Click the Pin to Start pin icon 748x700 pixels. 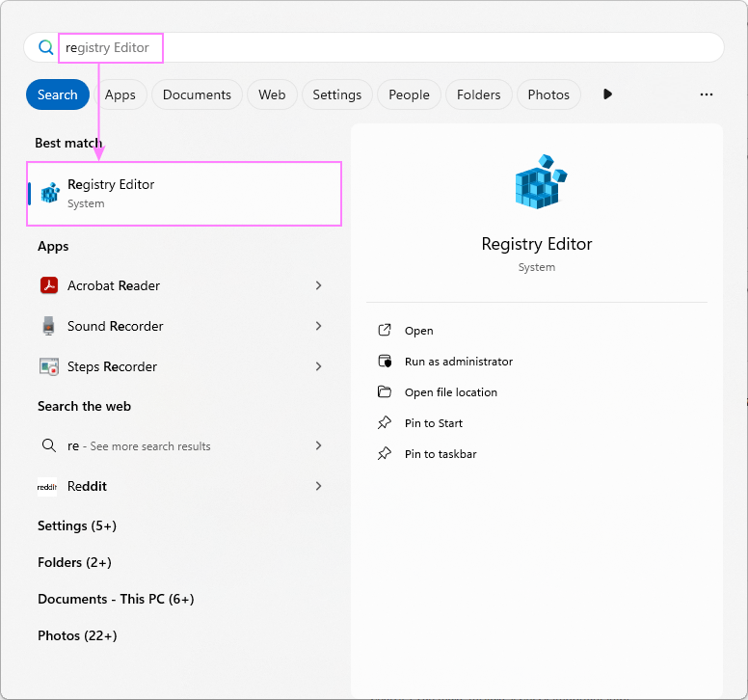click(x=385, y=422)
